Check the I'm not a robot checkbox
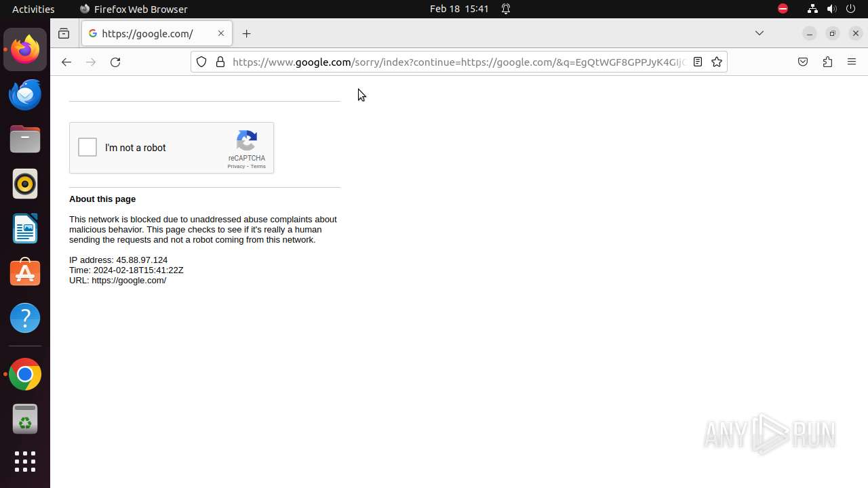This screenshot has width=868, height=488. point(87,147)
